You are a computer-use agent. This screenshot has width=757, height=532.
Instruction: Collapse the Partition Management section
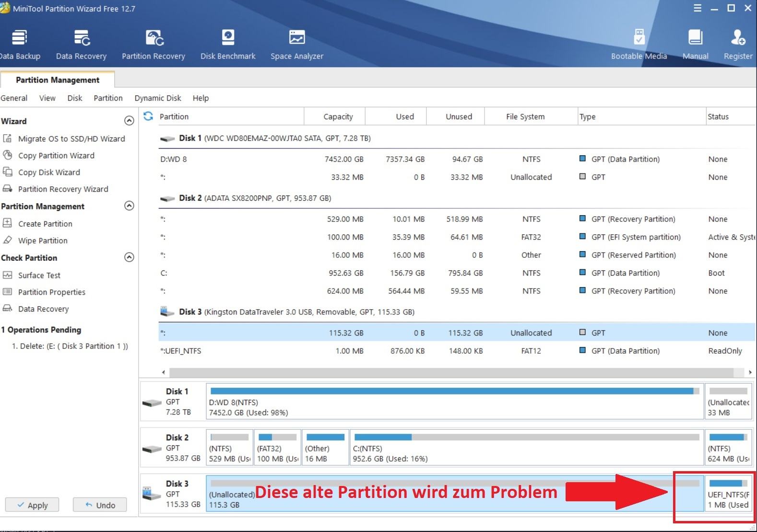129,206
